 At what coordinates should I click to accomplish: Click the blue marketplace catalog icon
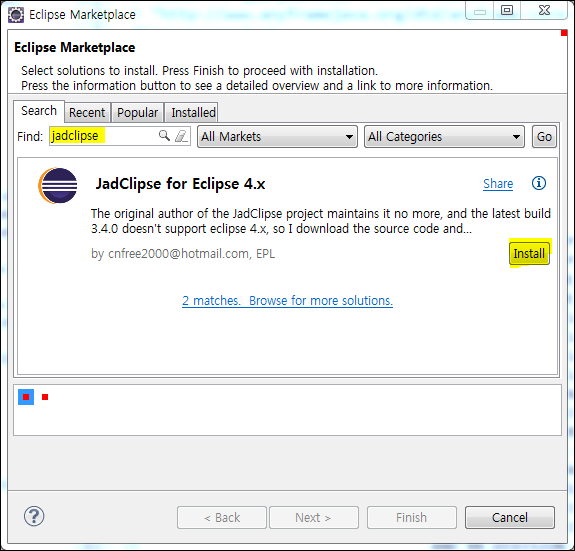26,397
